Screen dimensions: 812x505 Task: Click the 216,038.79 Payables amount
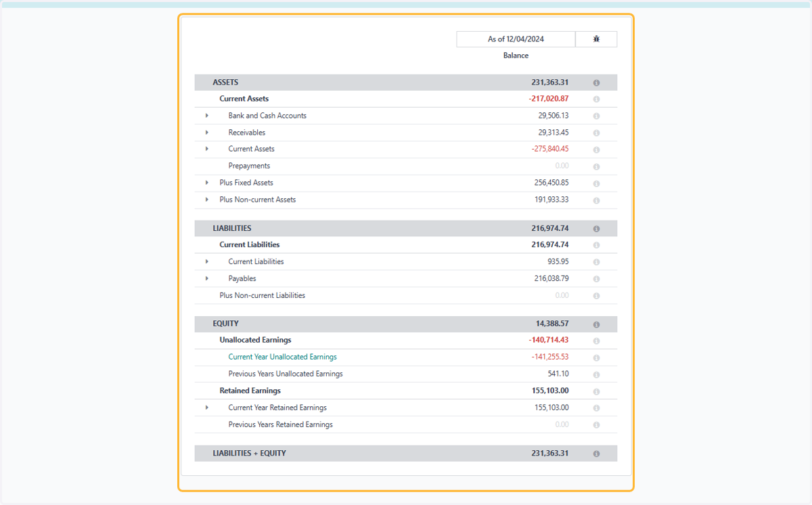pos(551,278)
